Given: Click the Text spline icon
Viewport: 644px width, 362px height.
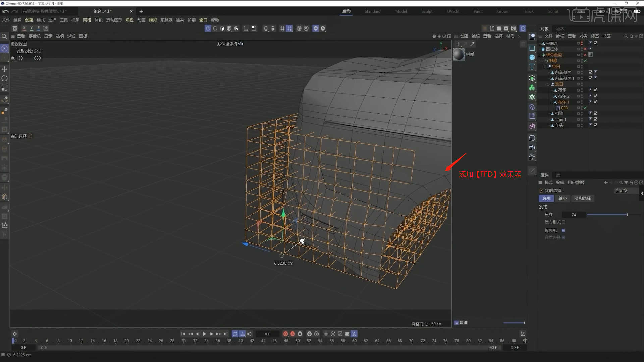Looking at the screenshot, I should (532, 67).
